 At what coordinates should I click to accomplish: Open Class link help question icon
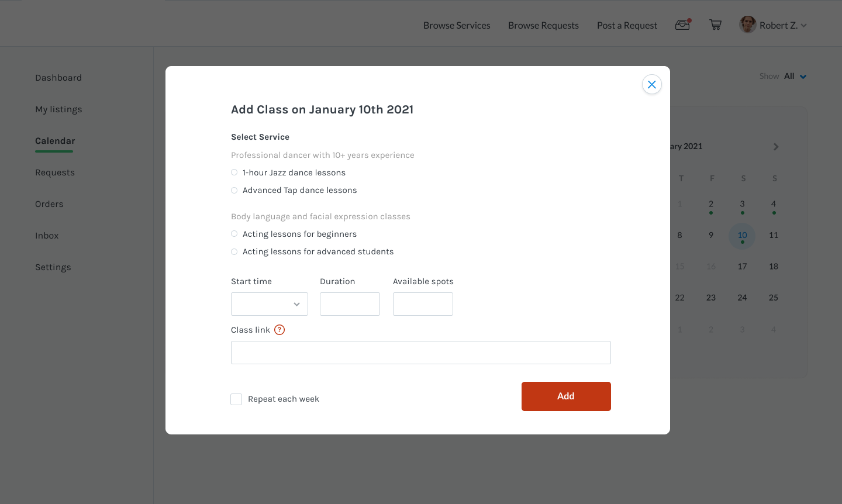pyautogui.click(x=279, y=330)
